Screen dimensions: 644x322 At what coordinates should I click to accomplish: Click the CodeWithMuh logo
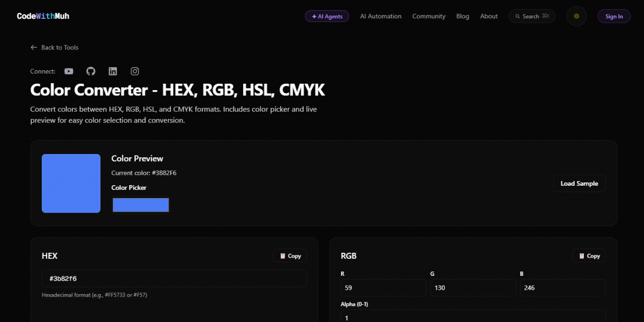pyautogui.click(x=43, y=16)
